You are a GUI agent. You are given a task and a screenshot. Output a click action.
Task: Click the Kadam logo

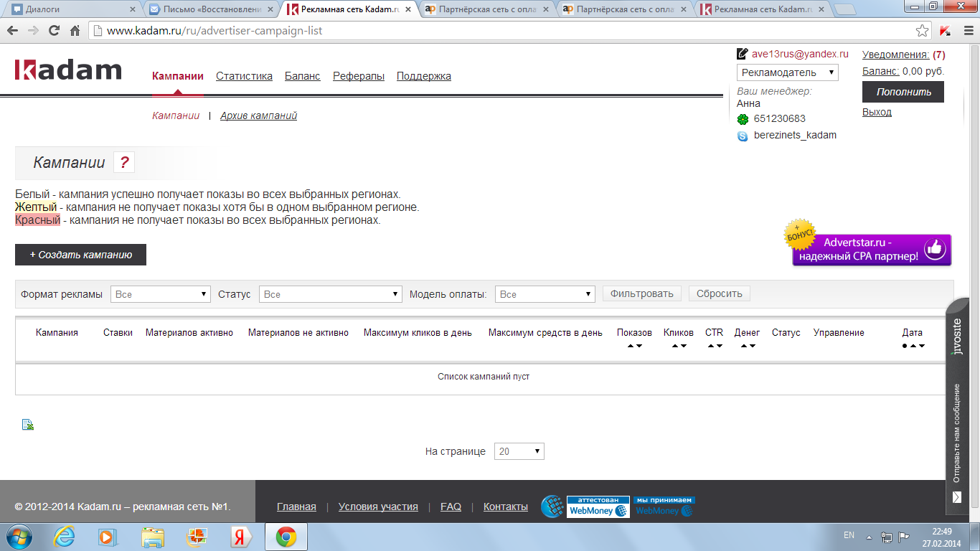[x=68, y=70]
